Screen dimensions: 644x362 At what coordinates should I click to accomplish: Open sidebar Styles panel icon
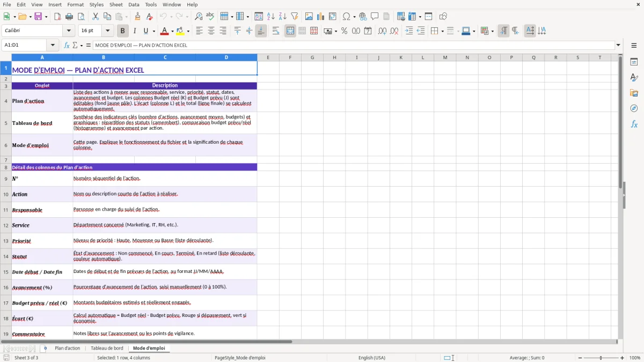pos(634,77)
